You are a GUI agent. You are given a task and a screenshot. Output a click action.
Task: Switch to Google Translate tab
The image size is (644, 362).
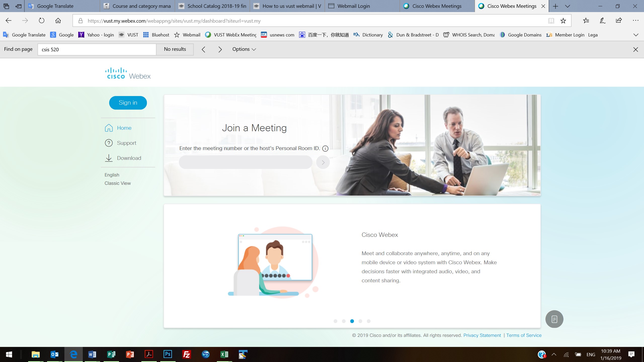(x=62, y=6)
